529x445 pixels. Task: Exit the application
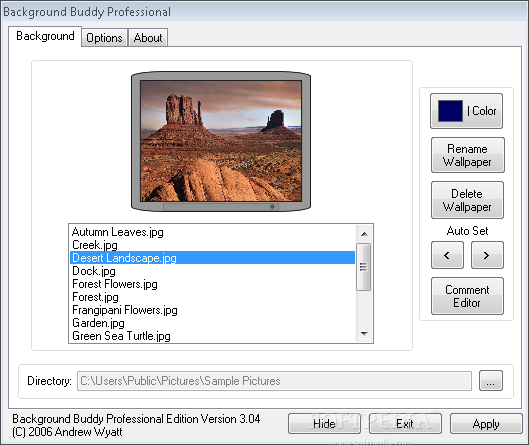(405, 423)
